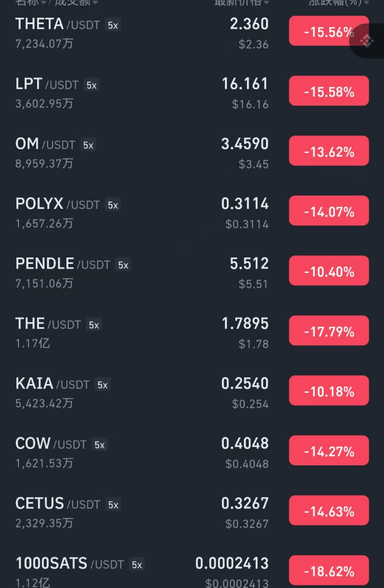Sort by percent change column header

(x=338, y=3)
